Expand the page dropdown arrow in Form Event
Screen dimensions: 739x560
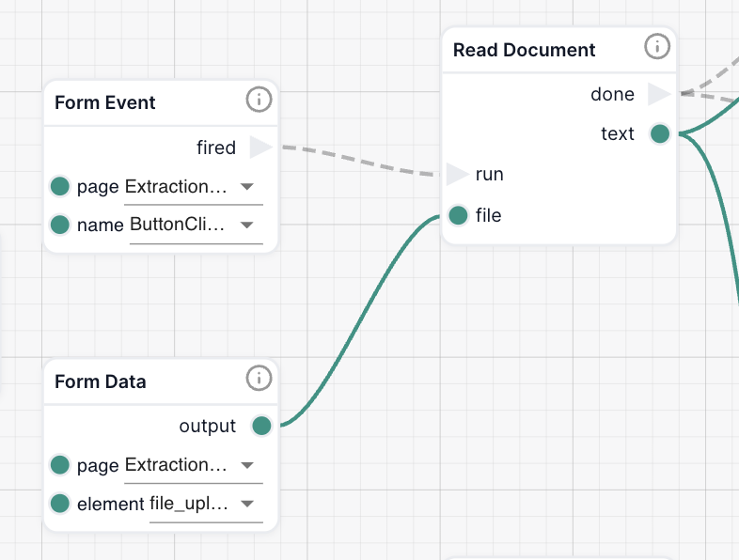click(x=247, y=186)
